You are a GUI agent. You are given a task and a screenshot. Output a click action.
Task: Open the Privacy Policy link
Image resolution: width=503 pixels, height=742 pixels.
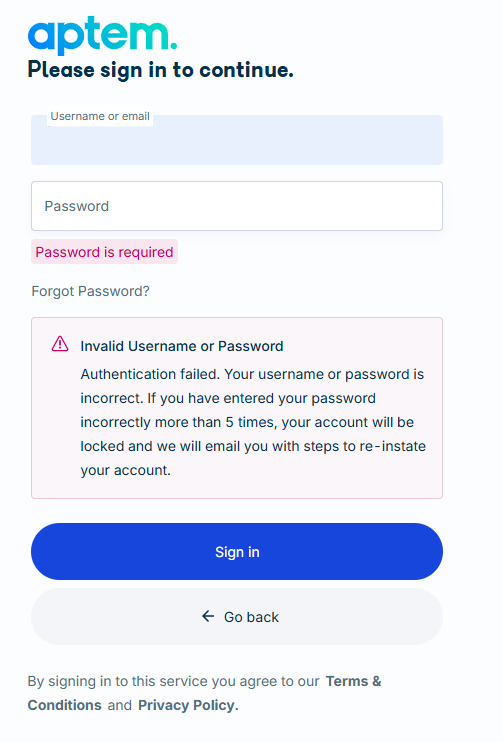188,705
